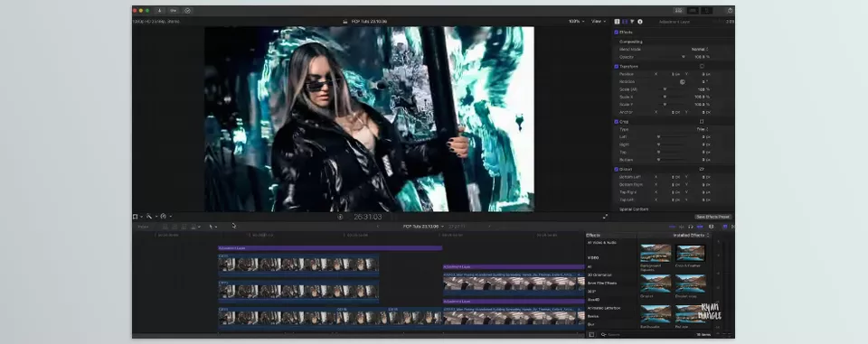Select the Background Squares effect thumbnail
Screen dimensions: 868x344
[656, 254]
